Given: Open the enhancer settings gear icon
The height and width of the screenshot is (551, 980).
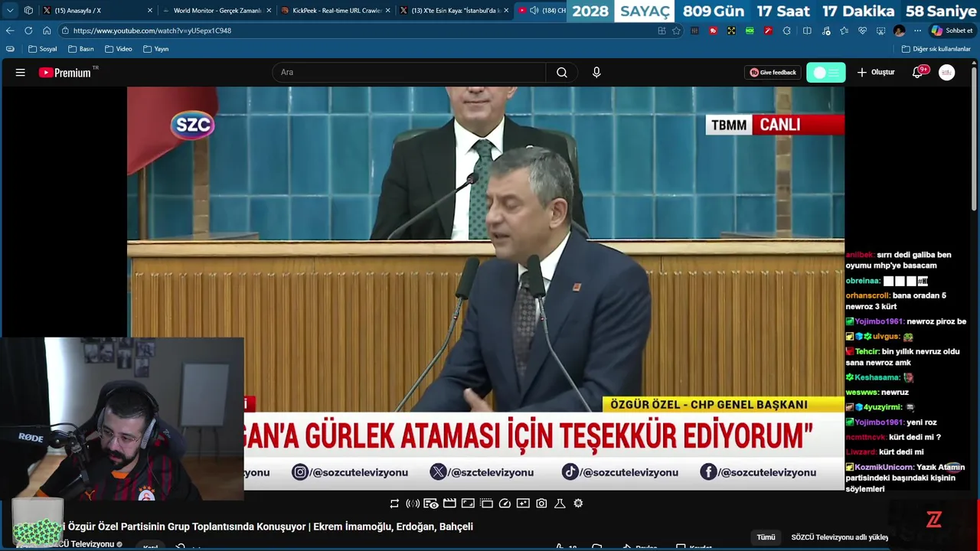Looking at the screenshot, I should (x=578, y=503).
